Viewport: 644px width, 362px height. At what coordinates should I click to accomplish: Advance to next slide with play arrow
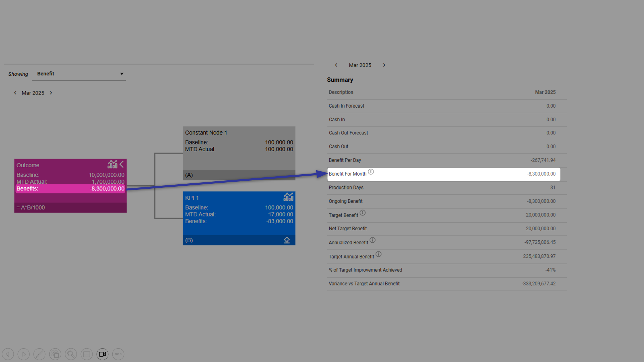(x=24, y=354)
